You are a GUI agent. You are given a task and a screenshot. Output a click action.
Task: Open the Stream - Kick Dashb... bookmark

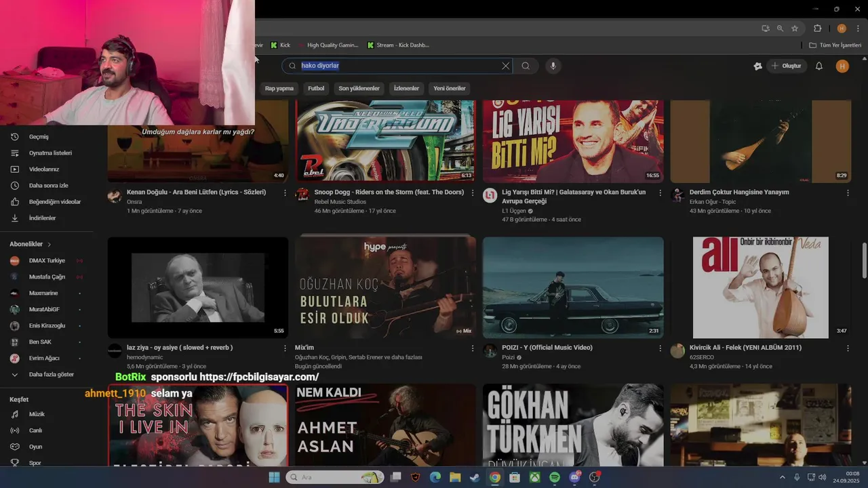point(398,45)
